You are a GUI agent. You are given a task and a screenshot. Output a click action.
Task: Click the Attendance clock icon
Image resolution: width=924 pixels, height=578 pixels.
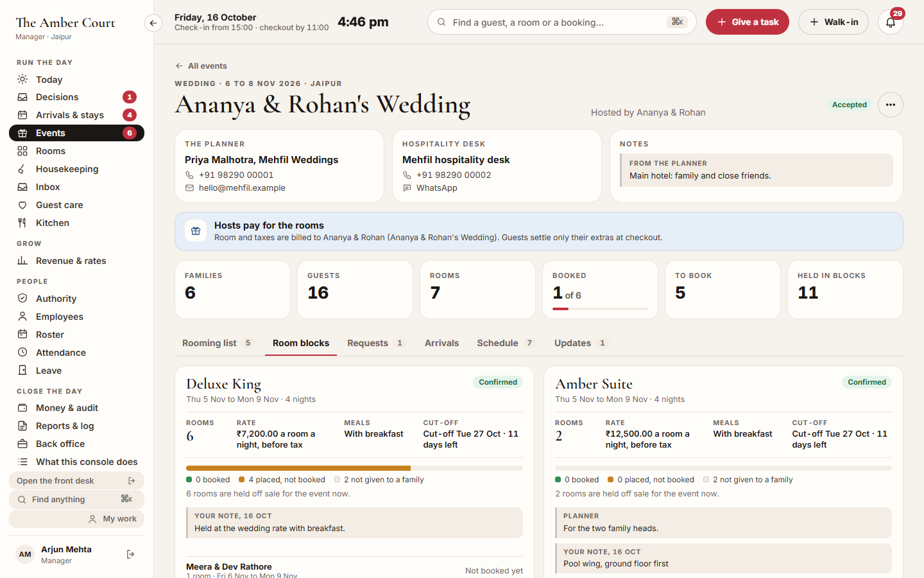22,353
